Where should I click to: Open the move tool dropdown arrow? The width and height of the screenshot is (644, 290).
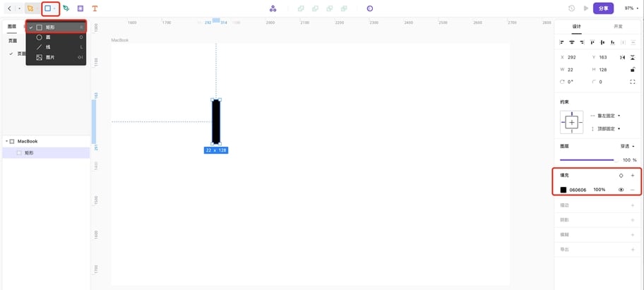point(37,8)
